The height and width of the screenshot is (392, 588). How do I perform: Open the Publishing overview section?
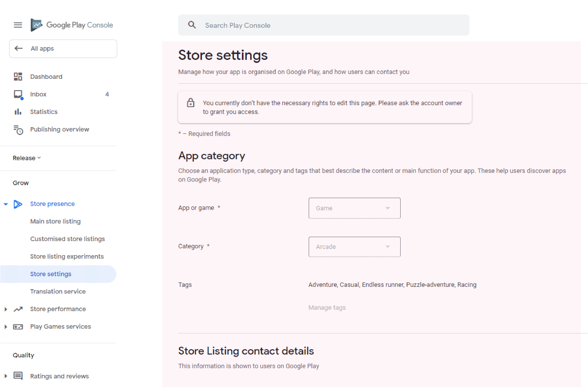[60, 129]
